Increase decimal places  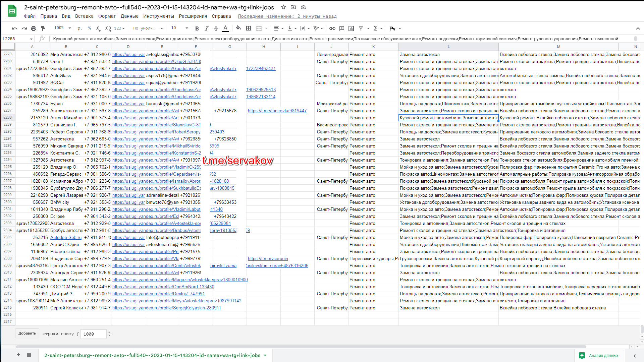pos(108,28)
